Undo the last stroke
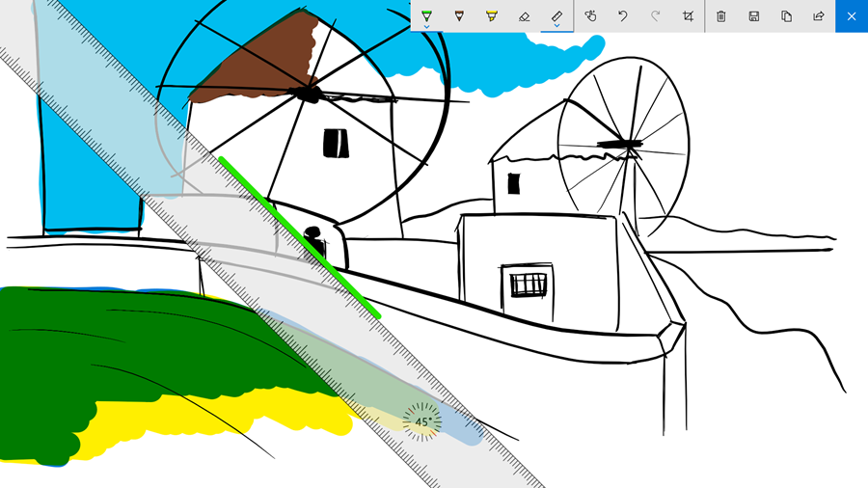The width and height of the screenshot is (868, 488). pos(623,15)
